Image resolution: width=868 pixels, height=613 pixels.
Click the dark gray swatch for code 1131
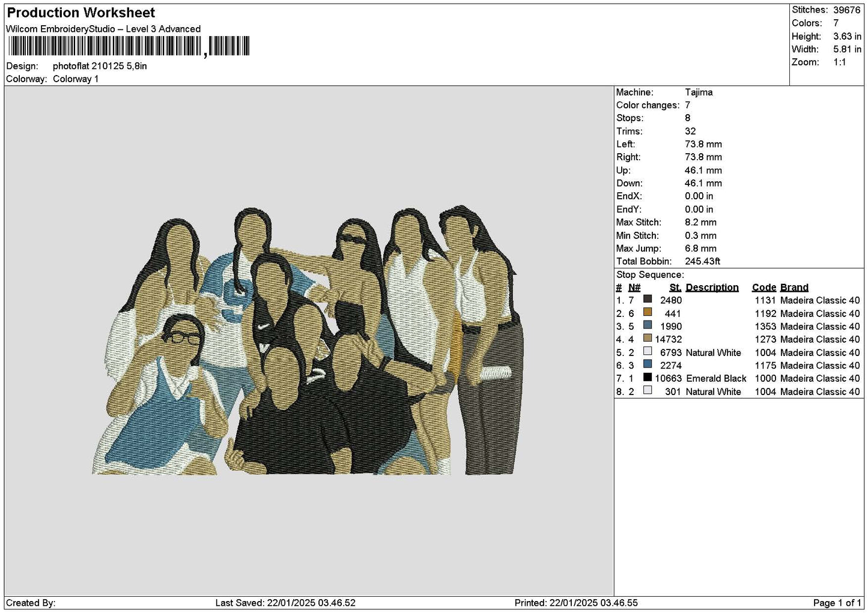pyautogui.click(x=648, y=299)
